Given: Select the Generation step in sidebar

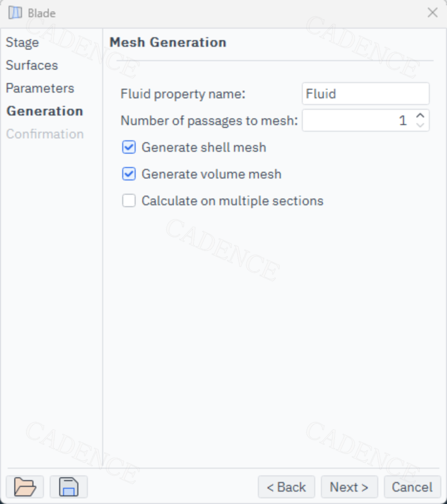Looking at the screenshot, I should (45, 111).
